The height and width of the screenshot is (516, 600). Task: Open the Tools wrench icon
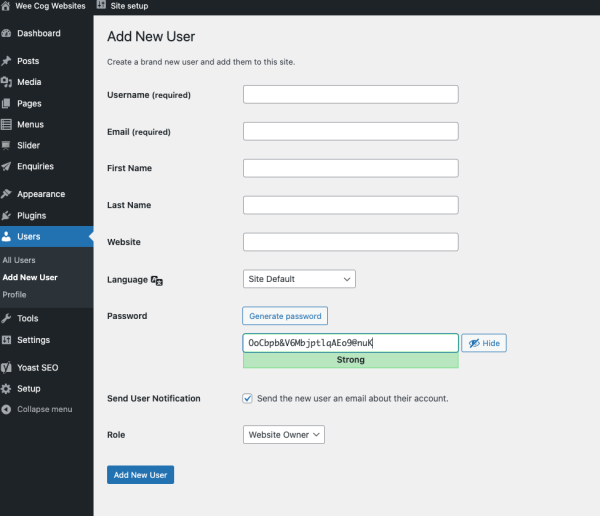(x=6, y=318)
